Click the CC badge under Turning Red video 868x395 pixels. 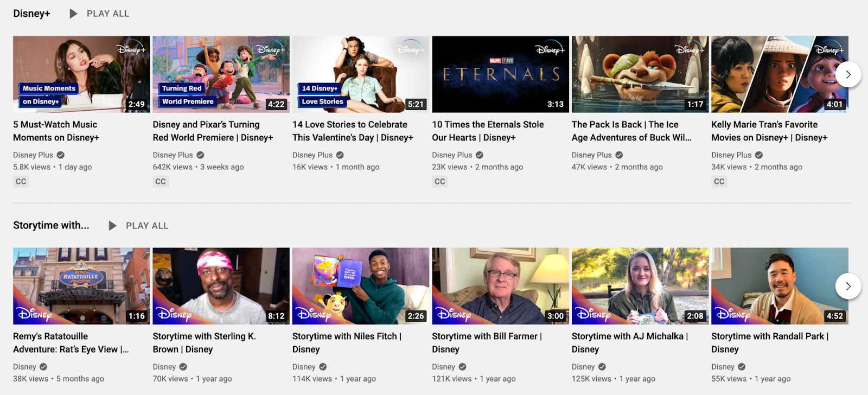click(161, 181)
